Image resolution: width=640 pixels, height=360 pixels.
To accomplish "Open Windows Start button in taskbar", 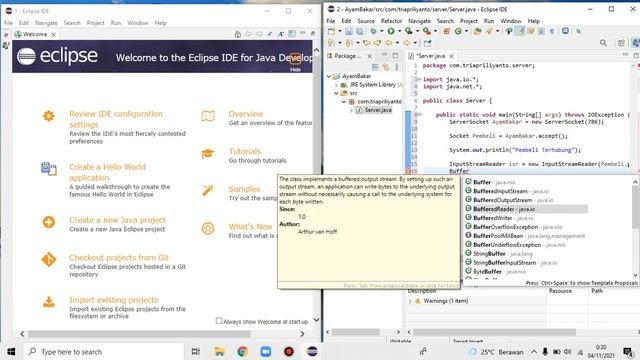I will [11, 351].
